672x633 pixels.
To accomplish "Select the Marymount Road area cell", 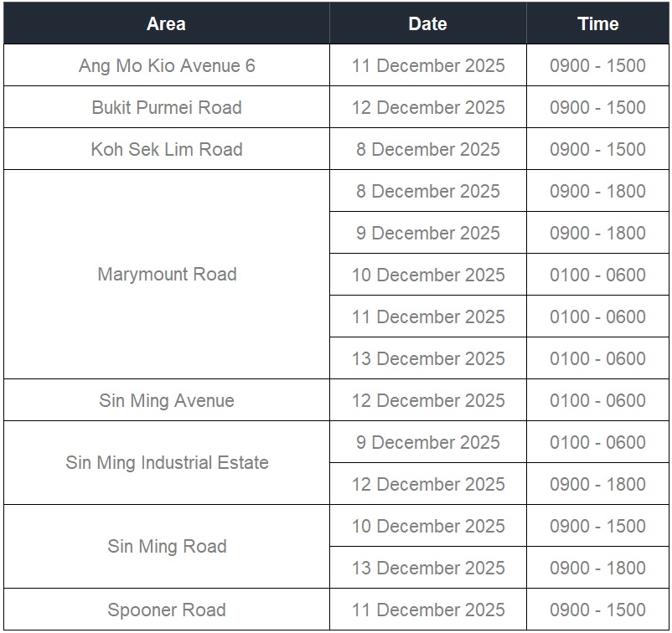I will tap(167, 275).
